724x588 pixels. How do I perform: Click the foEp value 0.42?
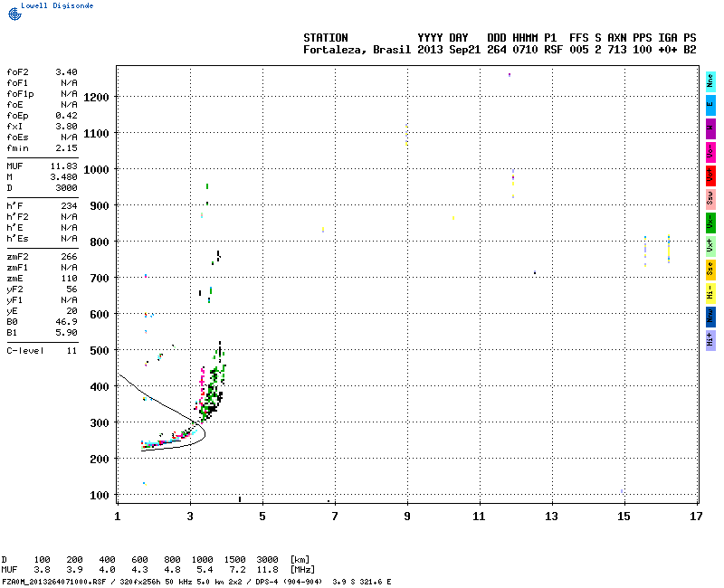[66, 116]
